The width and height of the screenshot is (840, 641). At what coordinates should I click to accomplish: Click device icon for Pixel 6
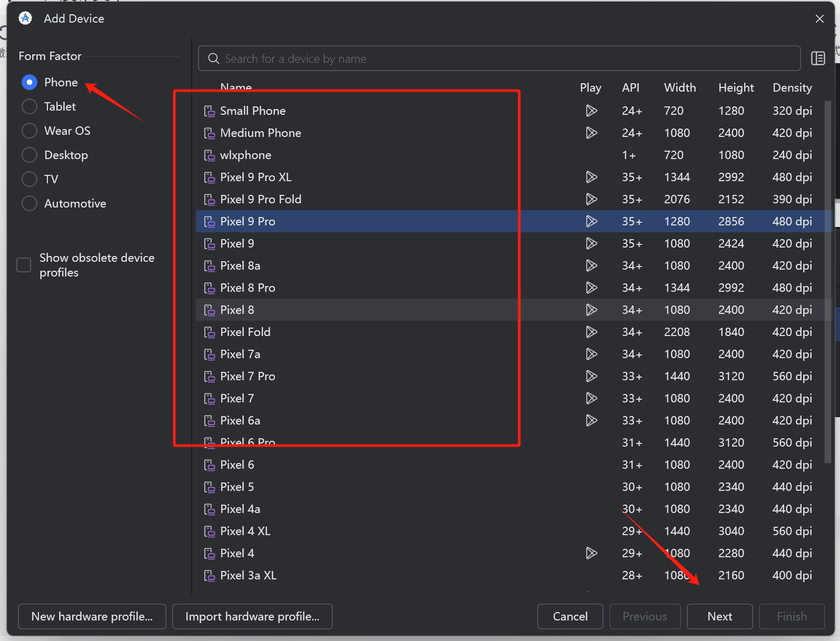tap(210, 465)
